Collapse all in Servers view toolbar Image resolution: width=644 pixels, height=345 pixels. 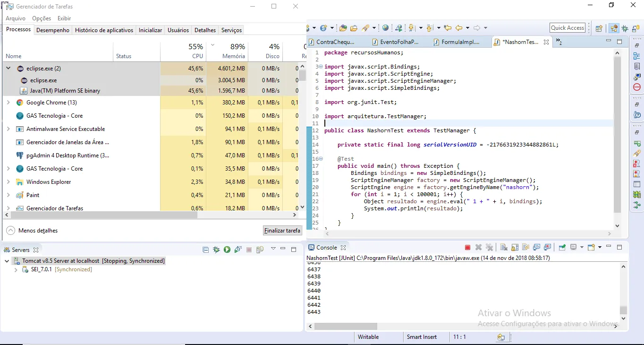205,250
